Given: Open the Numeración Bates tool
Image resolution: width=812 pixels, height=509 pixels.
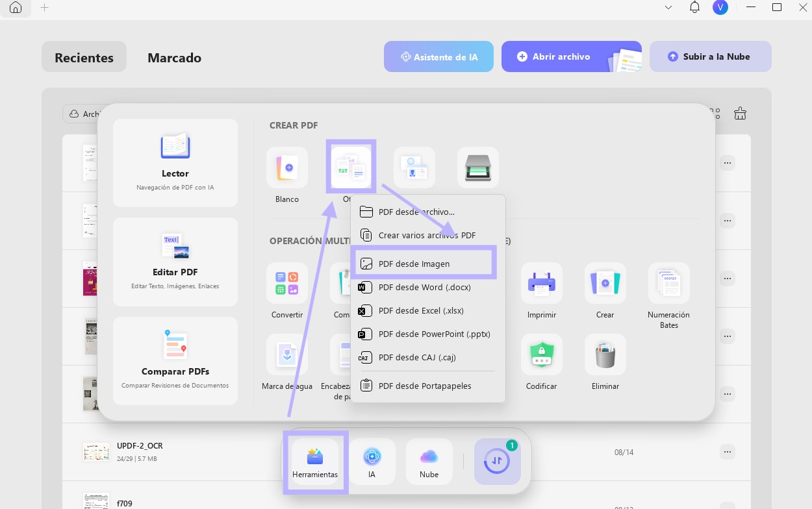Looking at the screenshot, I should (x=669, y=283).
